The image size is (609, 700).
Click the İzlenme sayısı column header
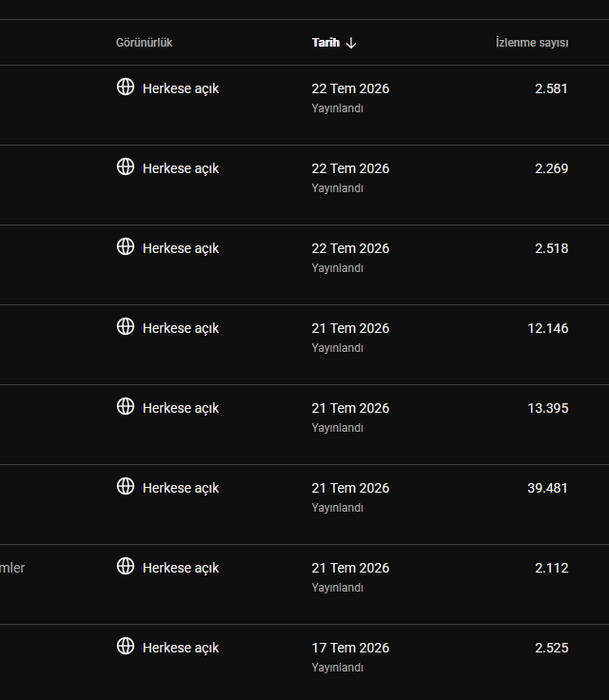532,43
